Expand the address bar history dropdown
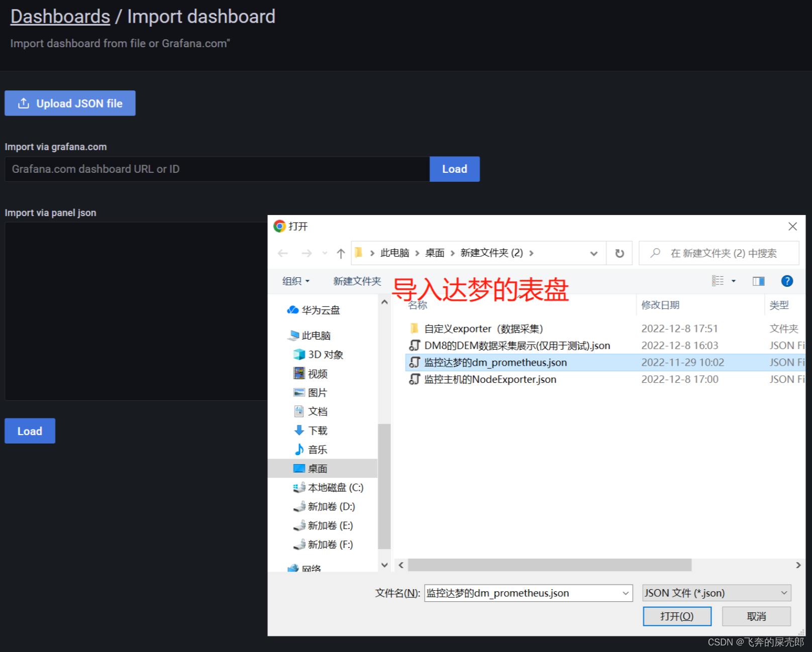The image size is (812, 652). pos(593,253)
